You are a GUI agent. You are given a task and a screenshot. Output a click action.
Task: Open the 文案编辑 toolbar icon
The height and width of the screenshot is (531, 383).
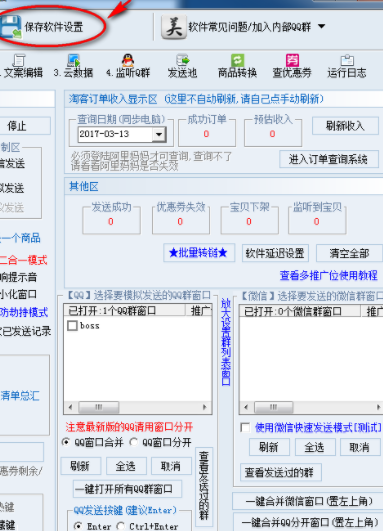pos(19,60)
